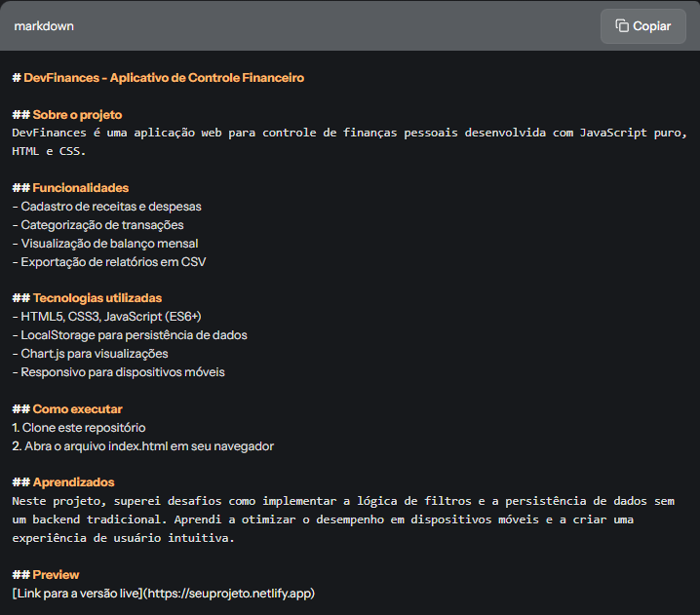The width and height of the screenshot is (700, 615).
Task: Click the Preview heading
Action: 56,575
